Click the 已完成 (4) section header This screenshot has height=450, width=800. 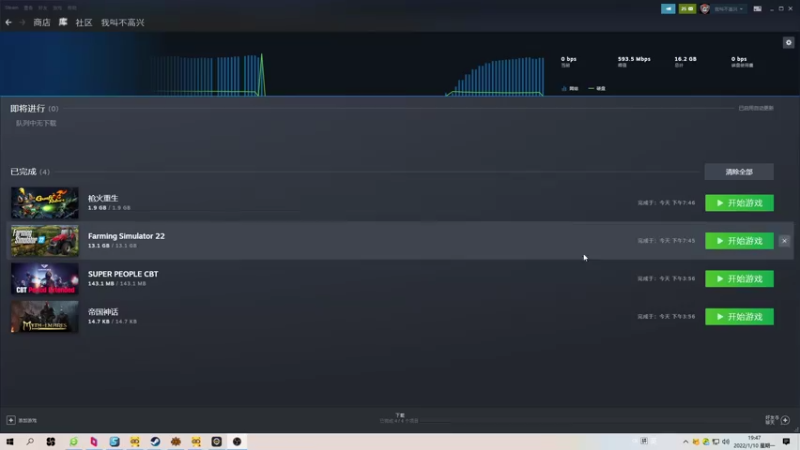30,171
